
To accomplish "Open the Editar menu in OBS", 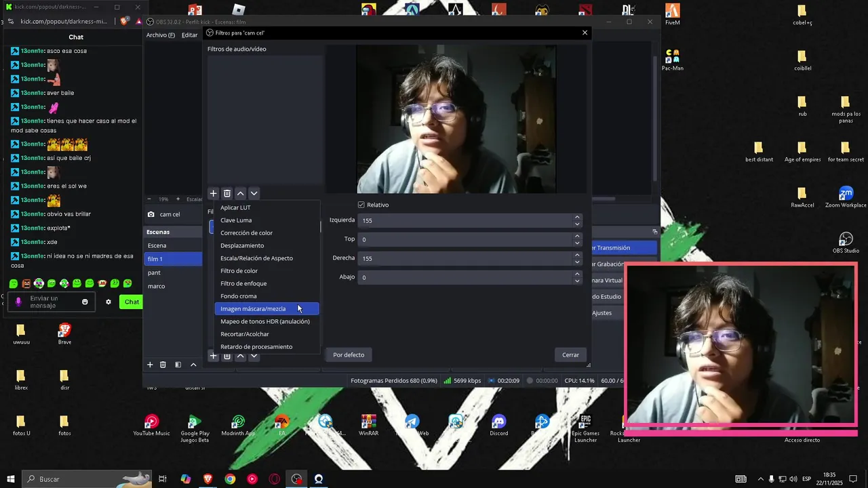I will (x=190, y=35).
